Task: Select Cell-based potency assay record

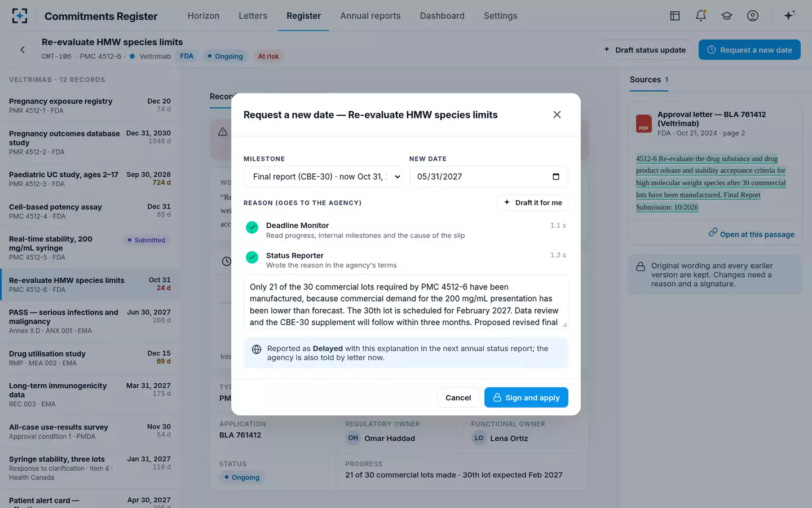Action: coord(90,211)
